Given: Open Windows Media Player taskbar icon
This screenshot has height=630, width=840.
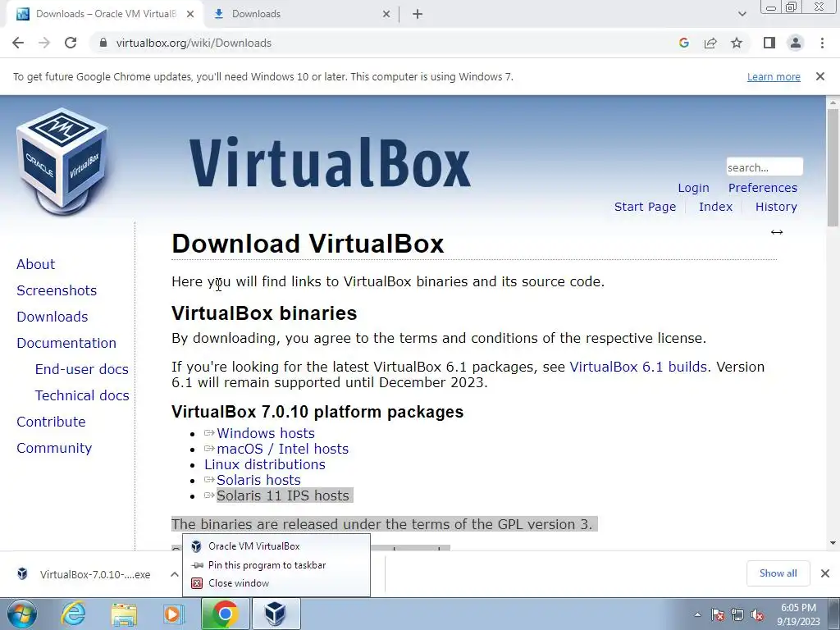Looking at the screenshot, I should tap(174, 614).
